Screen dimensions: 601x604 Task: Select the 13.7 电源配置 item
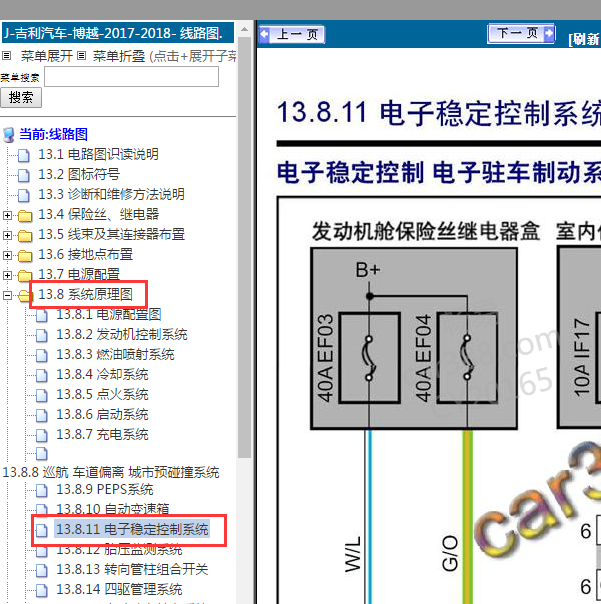point(79,274)
